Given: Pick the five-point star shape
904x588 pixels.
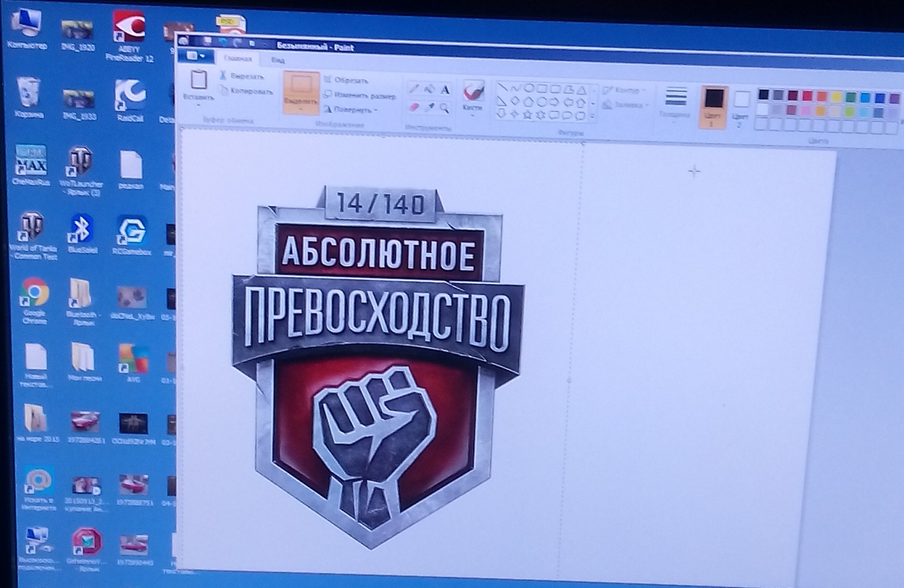Looking at the screenshot, I should [x=528, y=114].
